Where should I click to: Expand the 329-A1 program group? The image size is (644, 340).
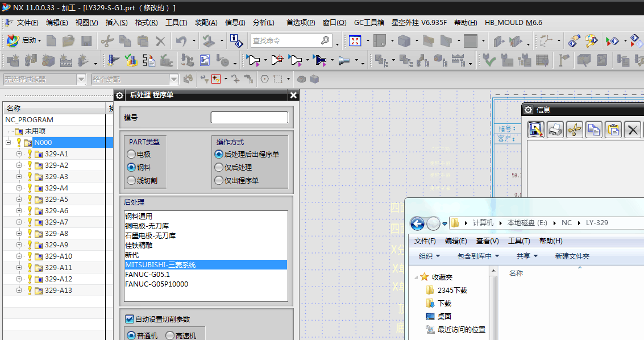pyautogui.click(x=19, y=154)
